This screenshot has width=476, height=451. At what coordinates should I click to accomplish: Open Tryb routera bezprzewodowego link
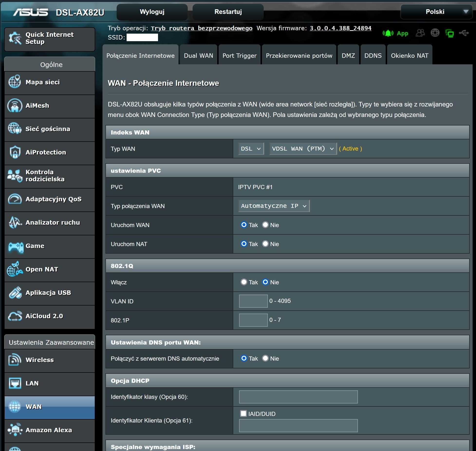click(x=202, y=28)
